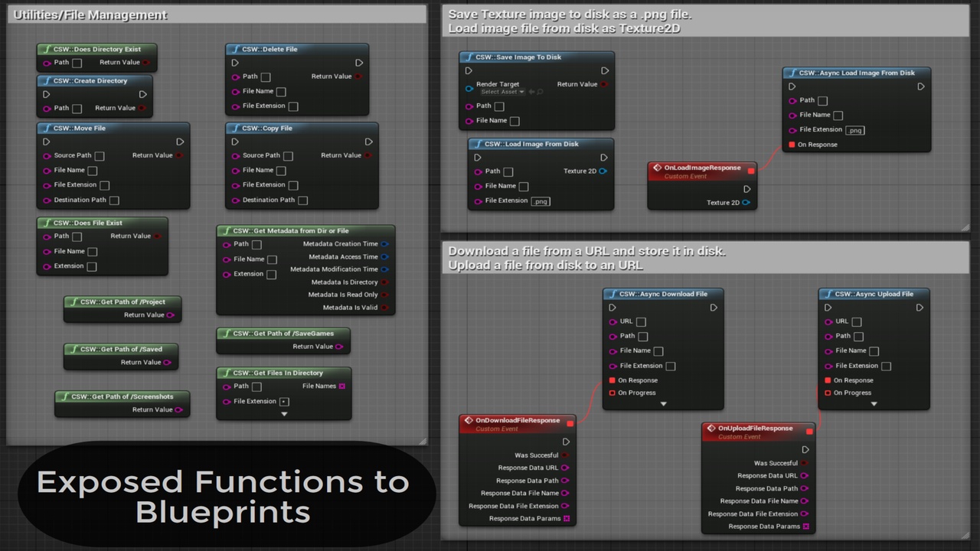The image size is (980, 551).
Task: Click the URL value box on Async Download File
Action: pos(641,322)
